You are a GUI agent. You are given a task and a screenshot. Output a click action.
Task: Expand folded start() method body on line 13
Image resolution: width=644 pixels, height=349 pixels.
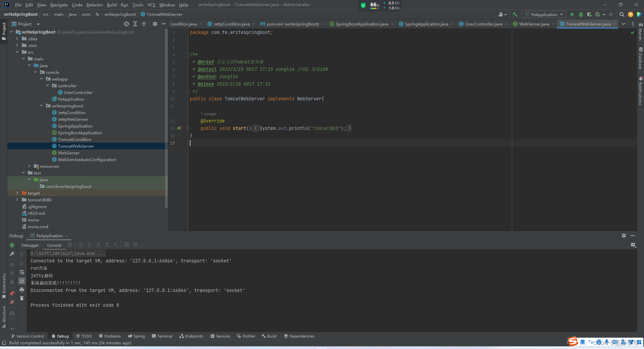tap(188, 128)
